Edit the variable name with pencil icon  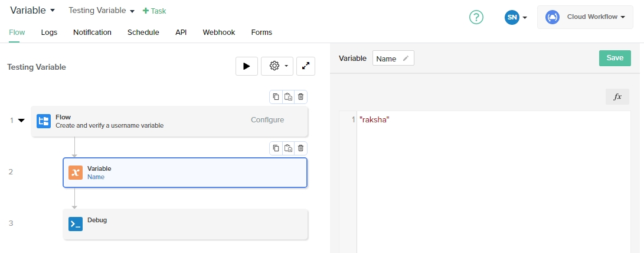pyautogui.click(x=406, y=59)
